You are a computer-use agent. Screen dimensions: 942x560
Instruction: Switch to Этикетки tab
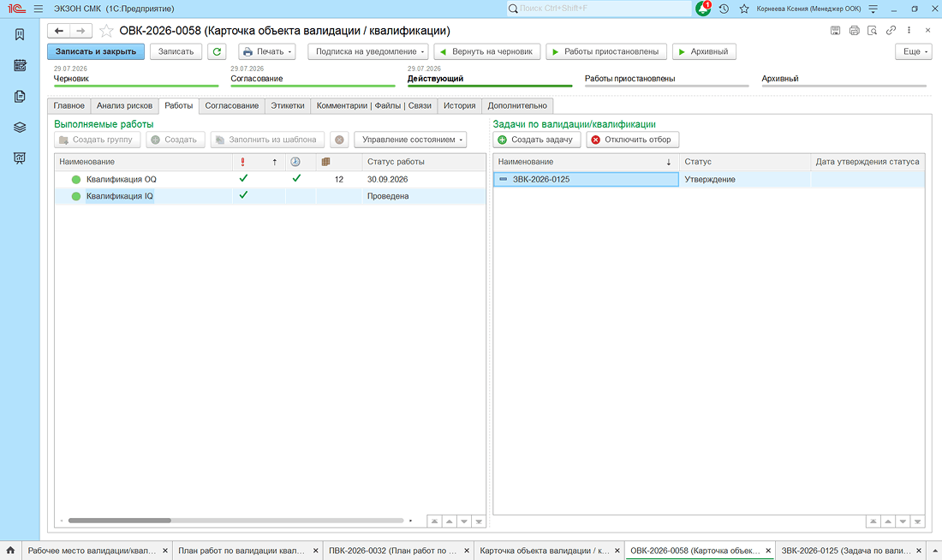[x=288, y=106]
